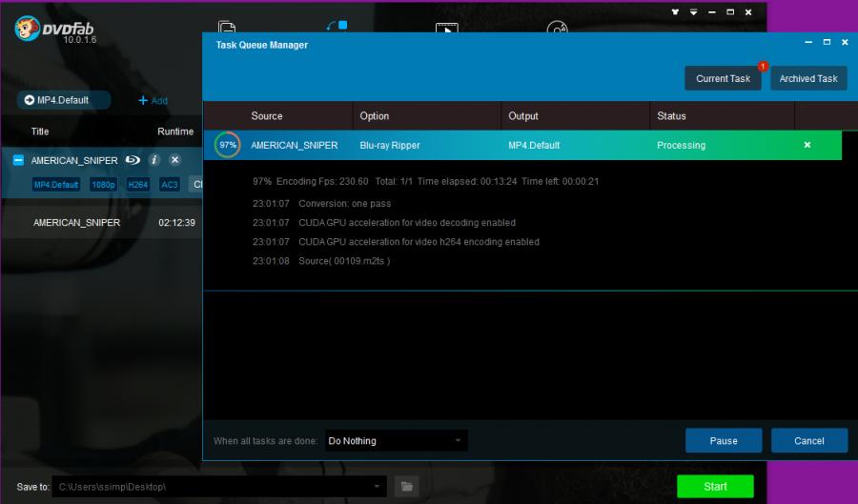The width and height of the screenshot is (858, 504).
Task: Browse for output folder with folder icon
Action: 406,487
